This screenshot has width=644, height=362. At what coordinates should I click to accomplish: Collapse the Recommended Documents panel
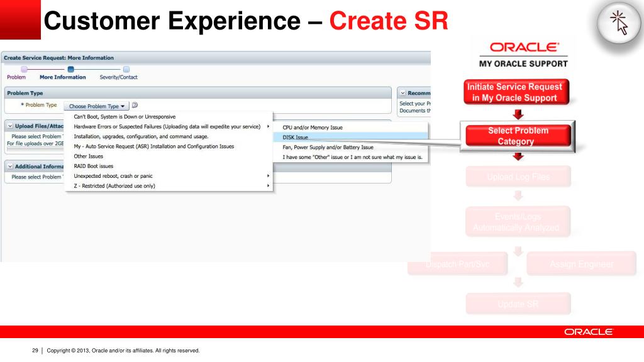pyautogui.click(x=403, y=93)
